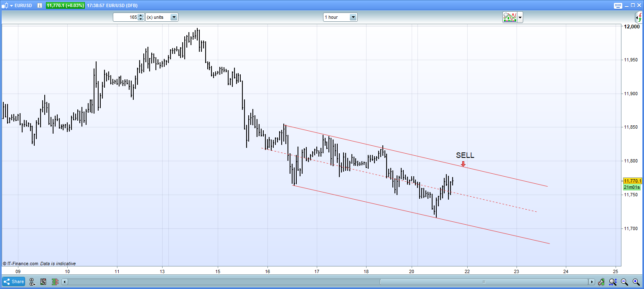Click the price change 11,770.1 (+0.03%) label
The image size is (644, 289).
(65, 5)
